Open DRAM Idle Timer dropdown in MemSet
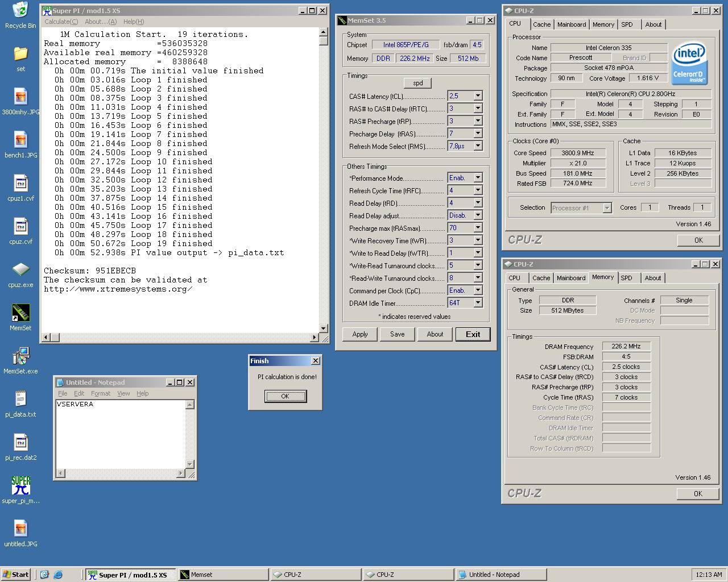728x582 pixels. coord(478,303)
